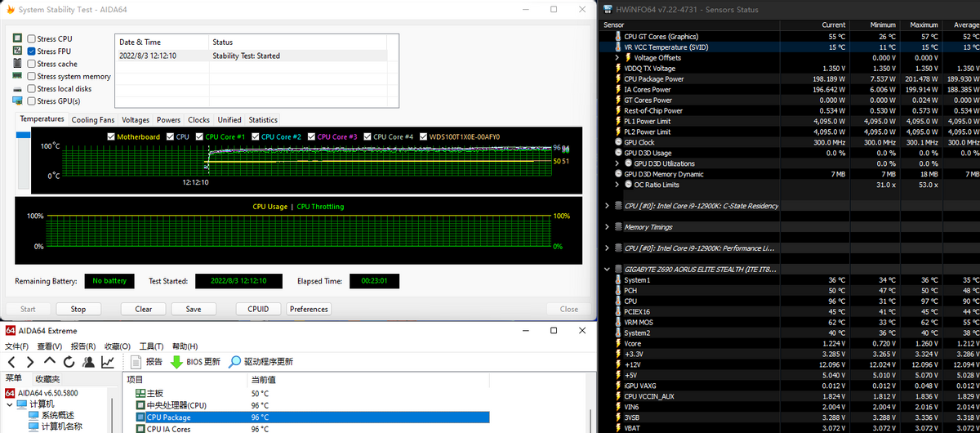Viewport: 980px width, 433px height.
Task: Uncheck the Stress FPU checkbox
Action: (31, 51)
